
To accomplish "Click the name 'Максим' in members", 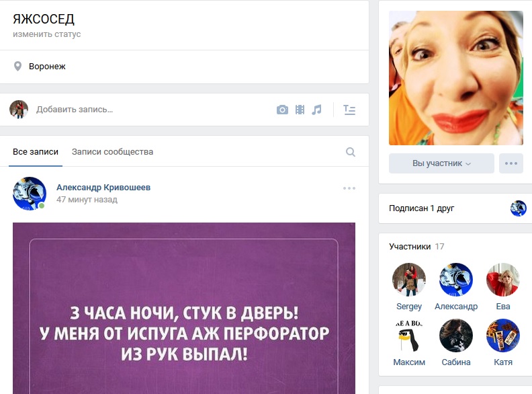I will [x=409, y=362].
